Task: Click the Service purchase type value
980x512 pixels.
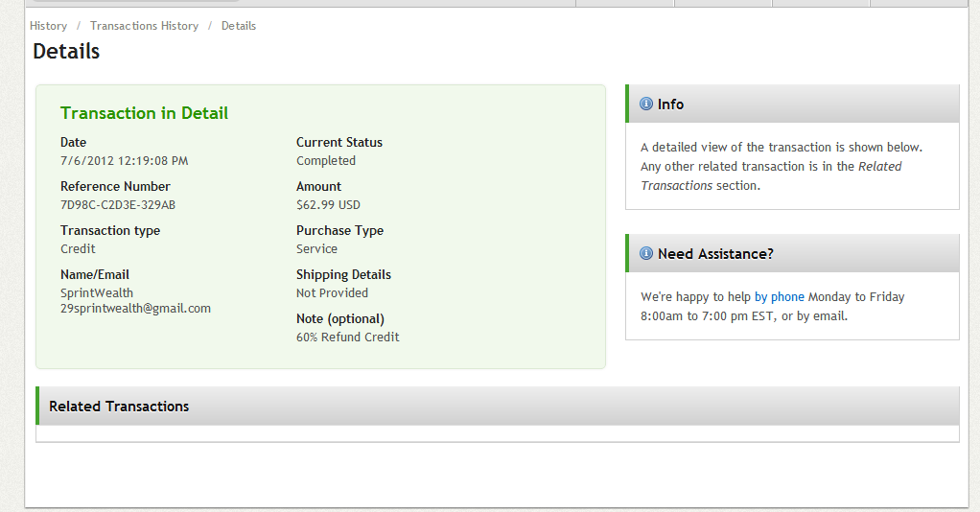Action: pos(316,249)
